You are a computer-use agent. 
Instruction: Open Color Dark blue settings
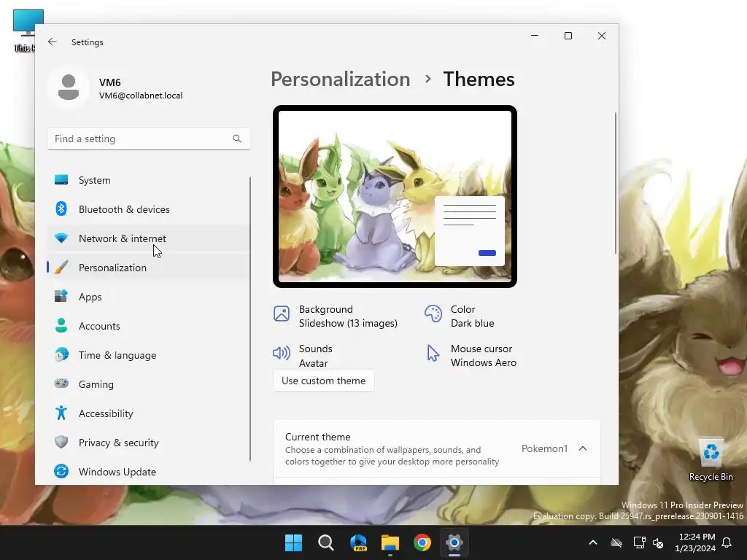click(460, 316)
